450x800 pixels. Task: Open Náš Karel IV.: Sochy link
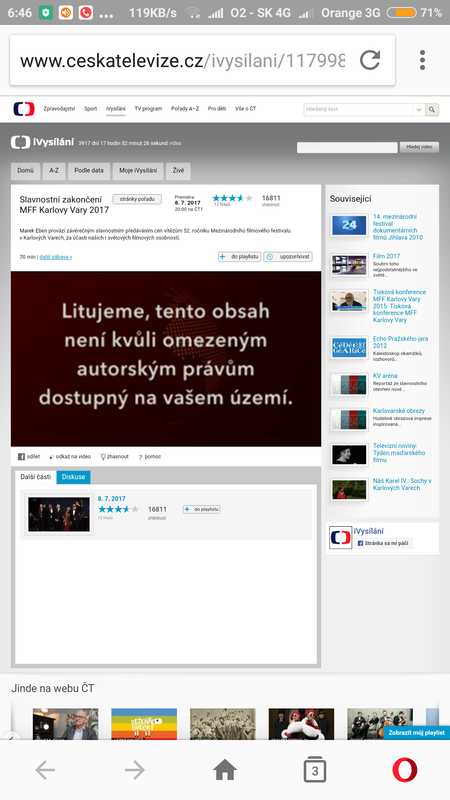tap(402, 484)
